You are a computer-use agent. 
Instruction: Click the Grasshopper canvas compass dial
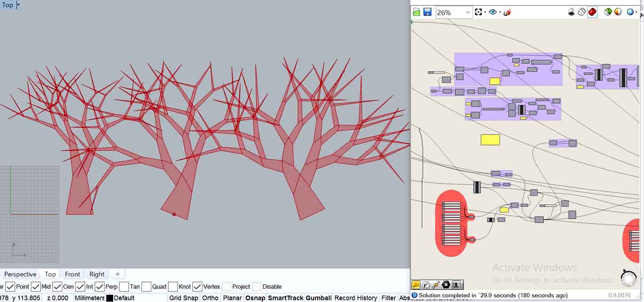coord(629,277)
